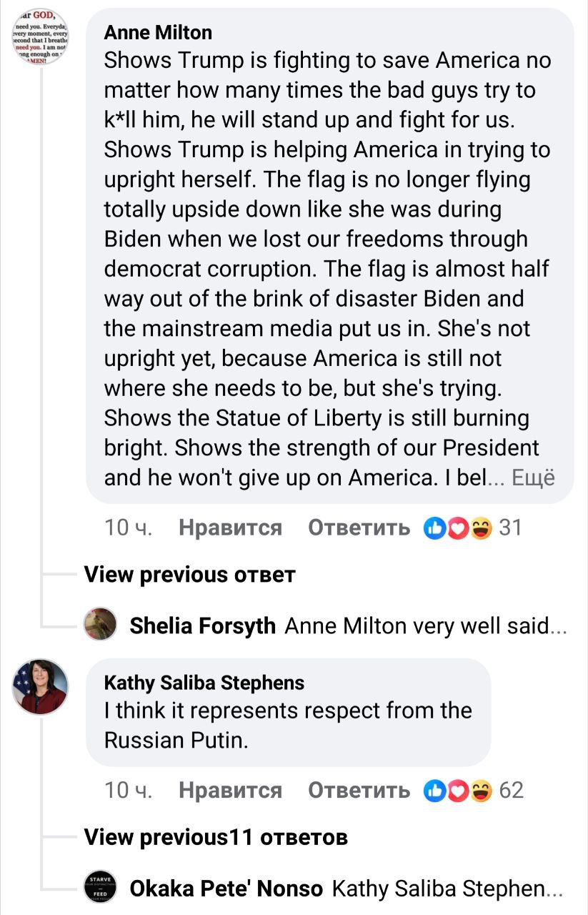
Task: Open Anne Milton's name link
Action: 158,32
